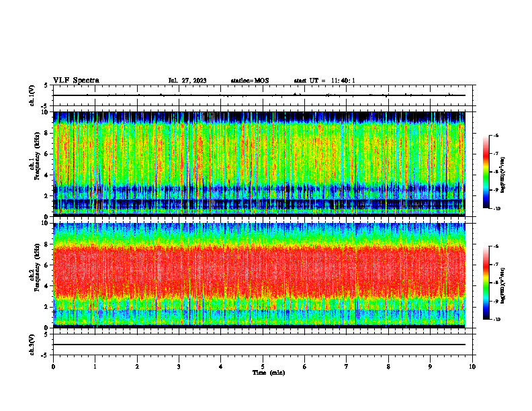Click the "ch.3(V)" axis label of the bottom waveform
Screen dimensions: 532x411
(x=32, y=345)
